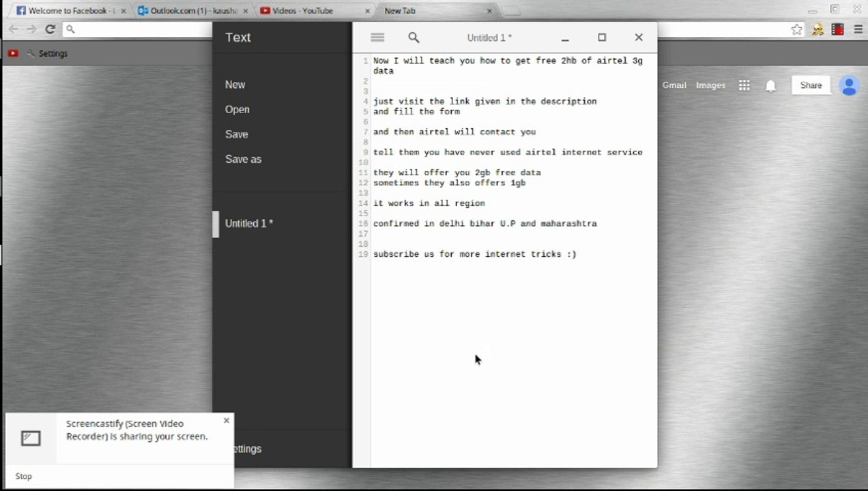Dismiss the Screencastify sharing notification
This screenshot has width=868, height=491.
tap(227, 420)
